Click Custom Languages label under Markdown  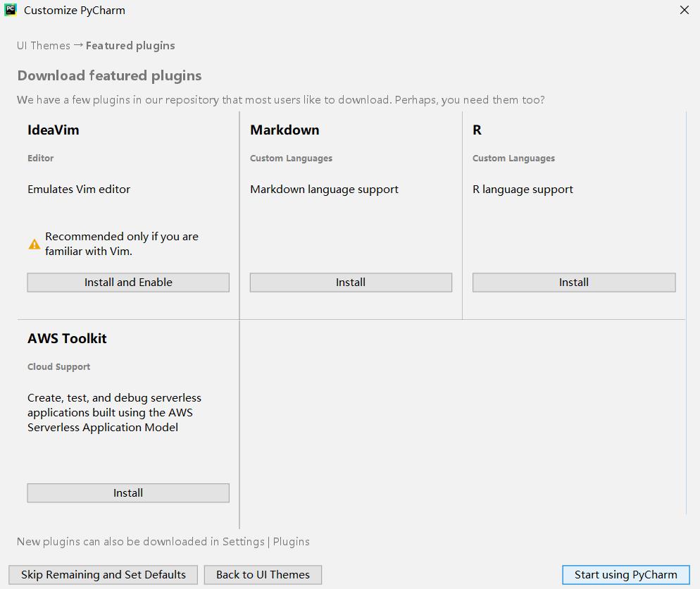[291, 158]
